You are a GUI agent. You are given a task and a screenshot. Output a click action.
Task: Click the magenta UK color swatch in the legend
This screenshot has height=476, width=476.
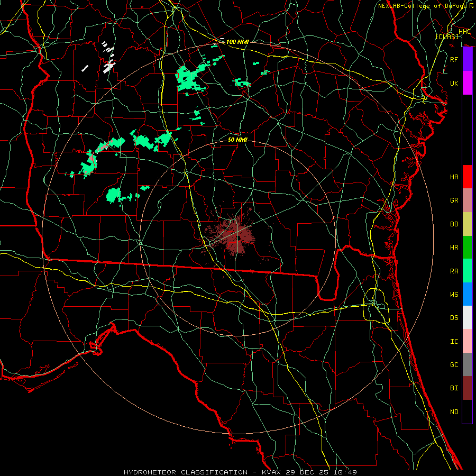pyautogui.click(x=467, y=83)
